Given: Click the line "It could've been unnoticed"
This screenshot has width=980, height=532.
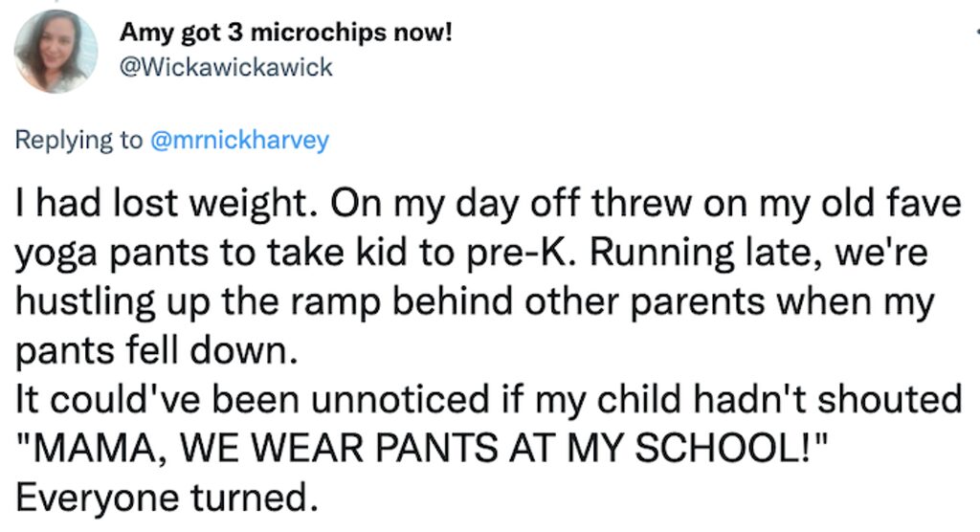Looking at the screenshot, I should pos(488,399).
